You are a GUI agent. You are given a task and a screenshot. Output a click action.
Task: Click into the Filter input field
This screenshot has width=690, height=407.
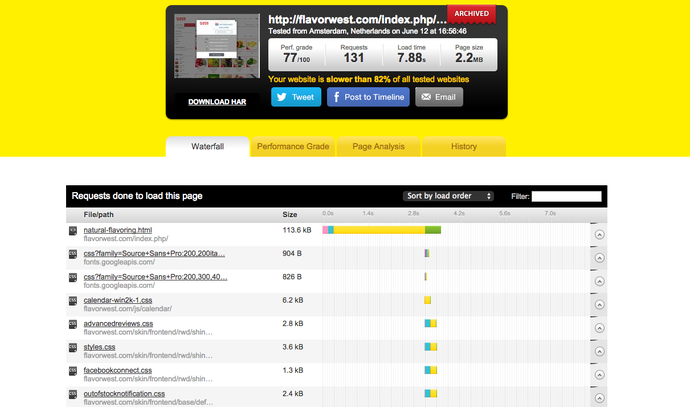[x=566, y=196]
